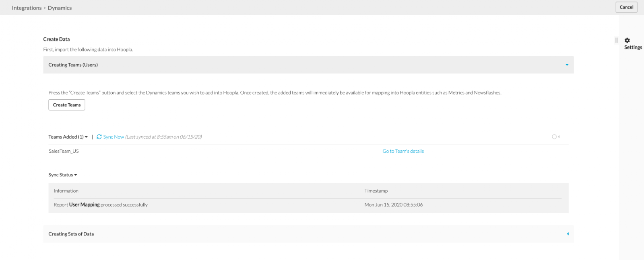644x260 pixels.
Task: Click timestamp Mon Jun 15, 2020 08:55:06
Action: pyautogui.click(x=394, y=205)
